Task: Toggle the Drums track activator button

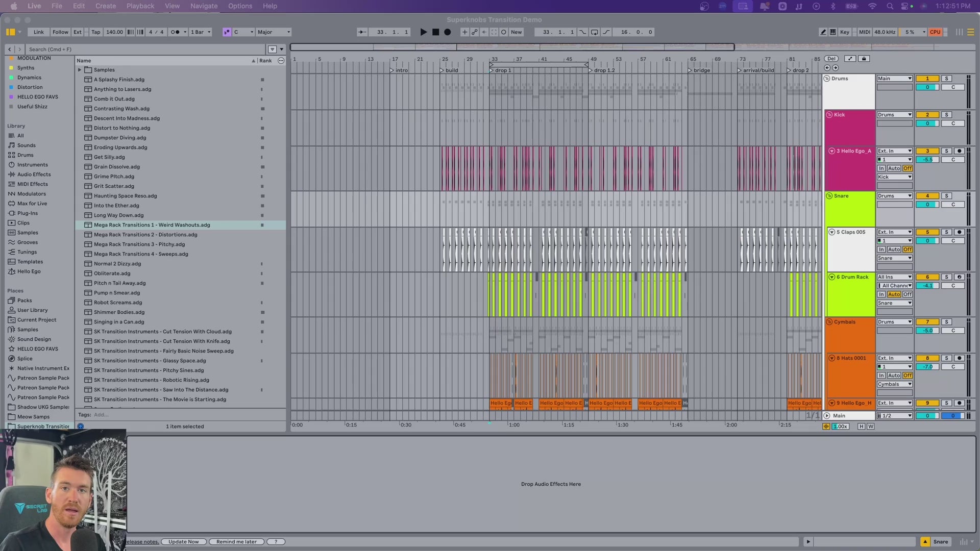Action: coord(927,79)
